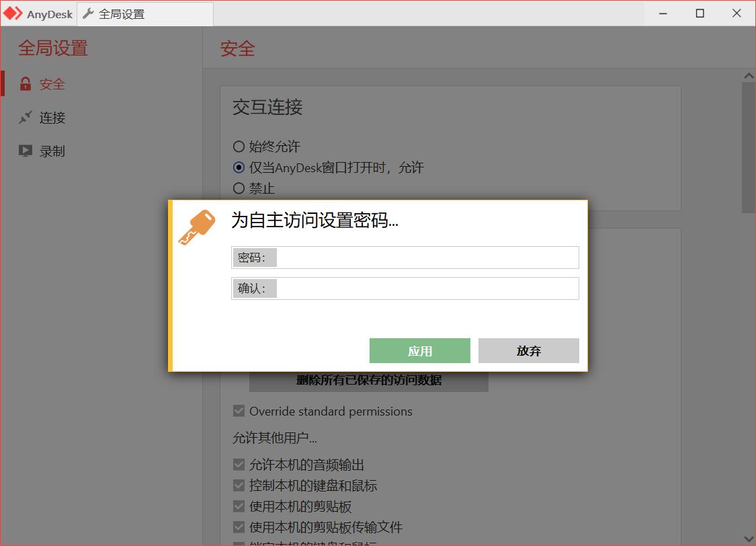Toggle the Override standard permissions checkbox
This screenshot has height=546, width=756.
coord(238,411)
